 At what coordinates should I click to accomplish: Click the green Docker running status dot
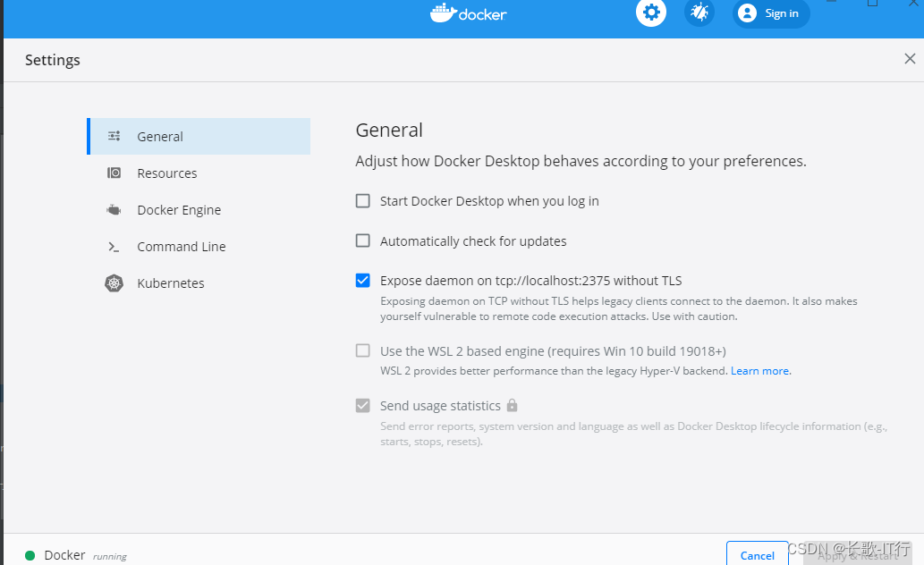click(x=30, y=555)
